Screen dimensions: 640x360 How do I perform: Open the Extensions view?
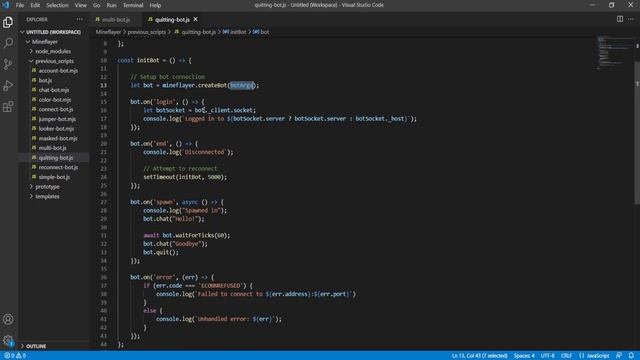(8, 107)
